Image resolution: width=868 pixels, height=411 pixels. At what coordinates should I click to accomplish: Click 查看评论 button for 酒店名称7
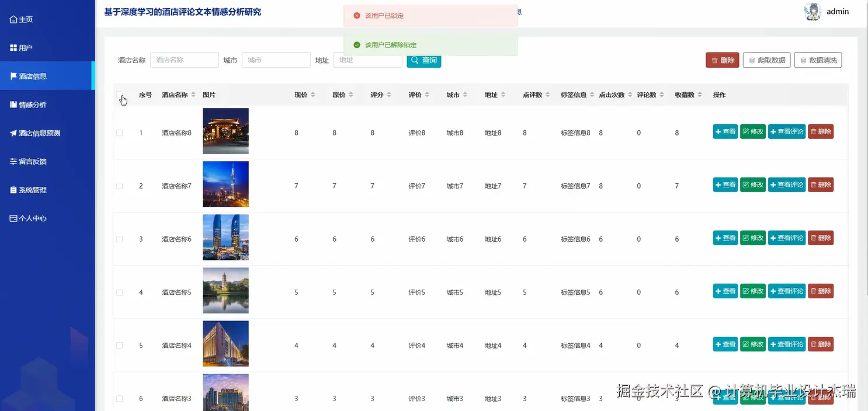pyautogui.click(x=787, y=185)
